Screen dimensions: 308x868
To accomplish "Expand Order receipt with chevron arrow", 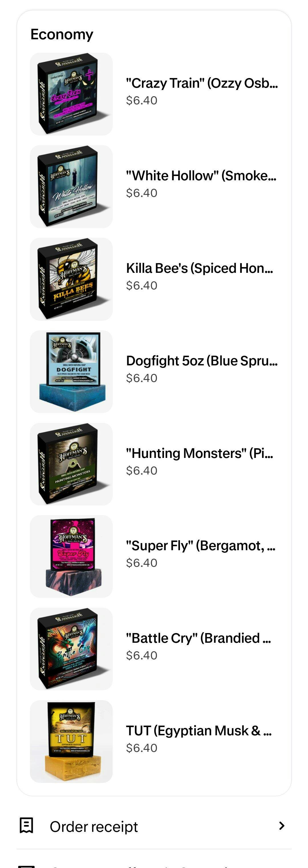I will coord(282,826).
